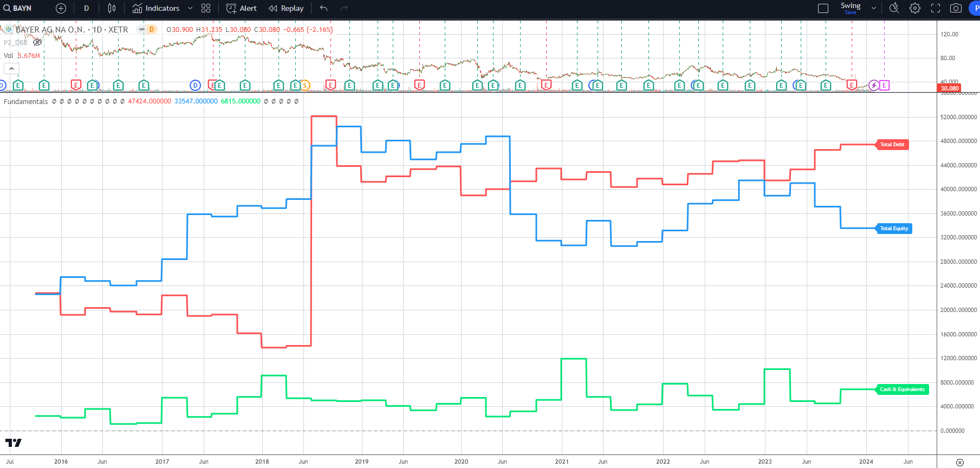Screen dimensions: 980x468
Task: Click the last red earnings marker before 2024
Action: tap(852, 85)
